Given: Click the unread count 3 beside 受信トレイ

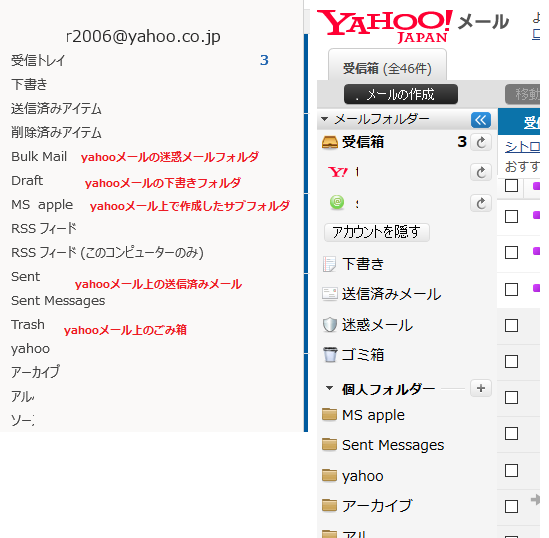Looking at the screenshot, I should click(264, 60).
